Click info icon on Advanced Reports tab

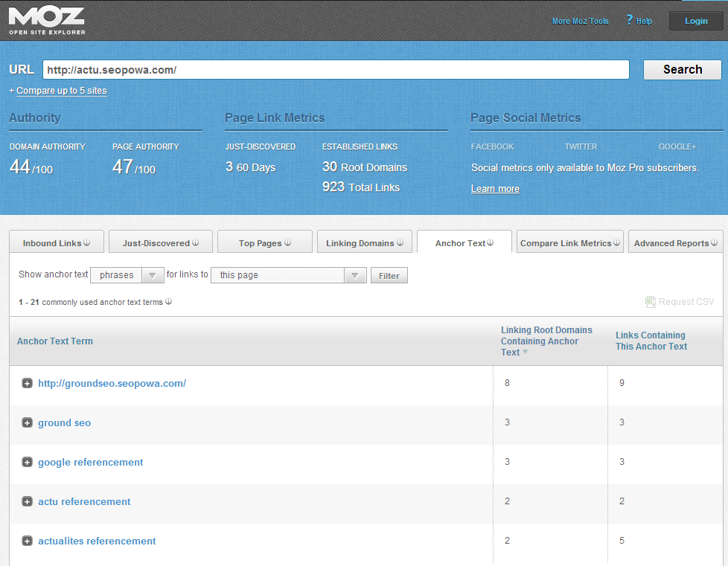click(715, 243)
